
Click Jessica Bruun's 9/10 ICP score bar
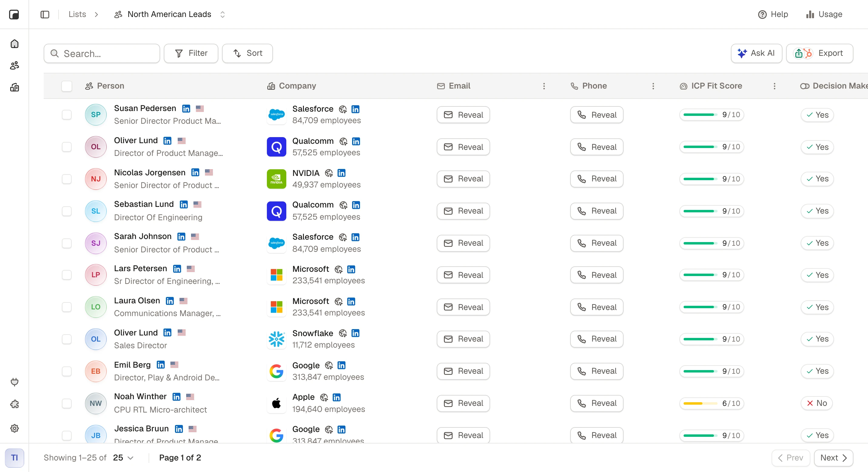(x=712, y=436)
